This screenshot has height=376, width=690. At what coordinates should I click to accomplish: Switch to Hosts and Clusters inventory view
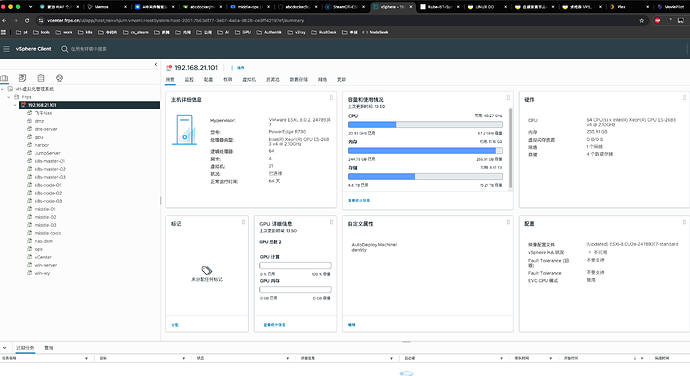(x=4, y=78)
